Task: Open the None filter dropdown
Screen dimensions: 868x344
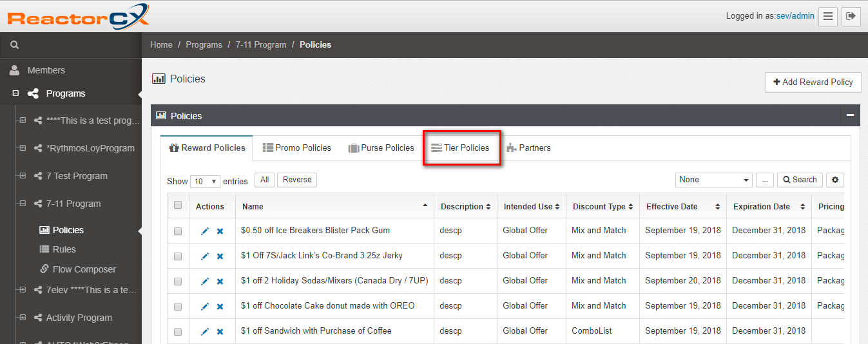Action: click(714, 180)
